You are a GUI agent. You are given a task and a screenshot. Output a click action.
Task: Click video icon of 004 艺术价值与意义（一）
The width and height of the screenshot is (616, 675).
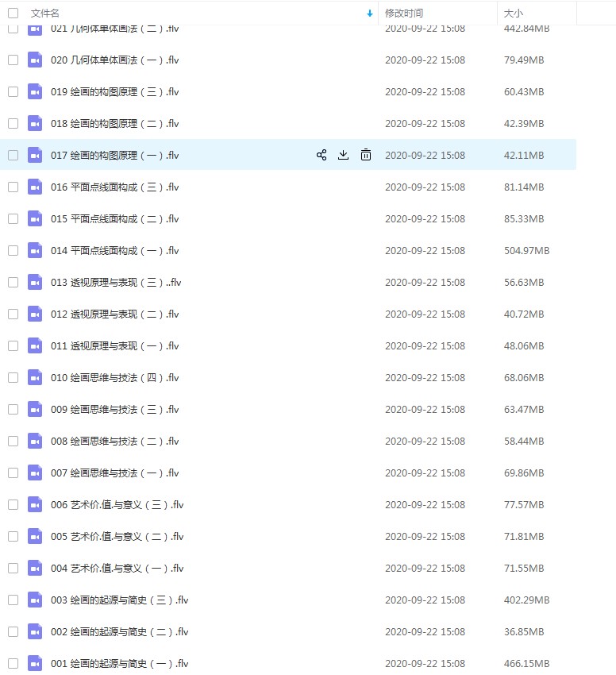(x=35, y=569)
